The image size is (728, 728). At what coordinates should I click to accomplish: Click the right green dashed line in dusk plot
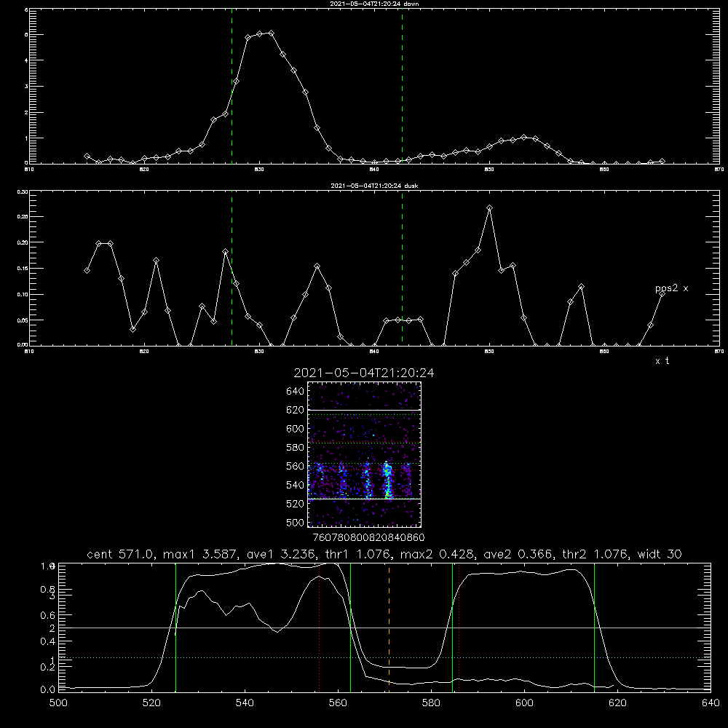[402, 269]
